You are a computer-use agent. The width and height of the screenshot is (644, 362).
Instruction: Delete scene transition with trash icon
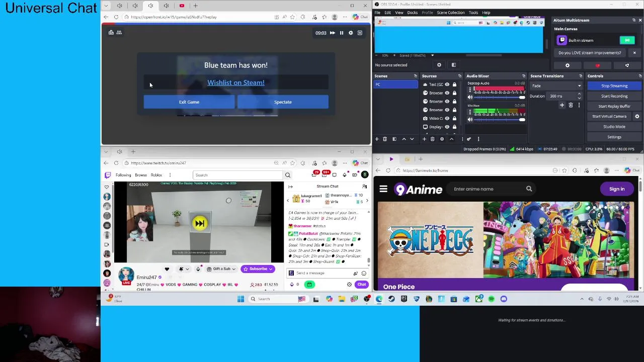click(x=571, y=105)
